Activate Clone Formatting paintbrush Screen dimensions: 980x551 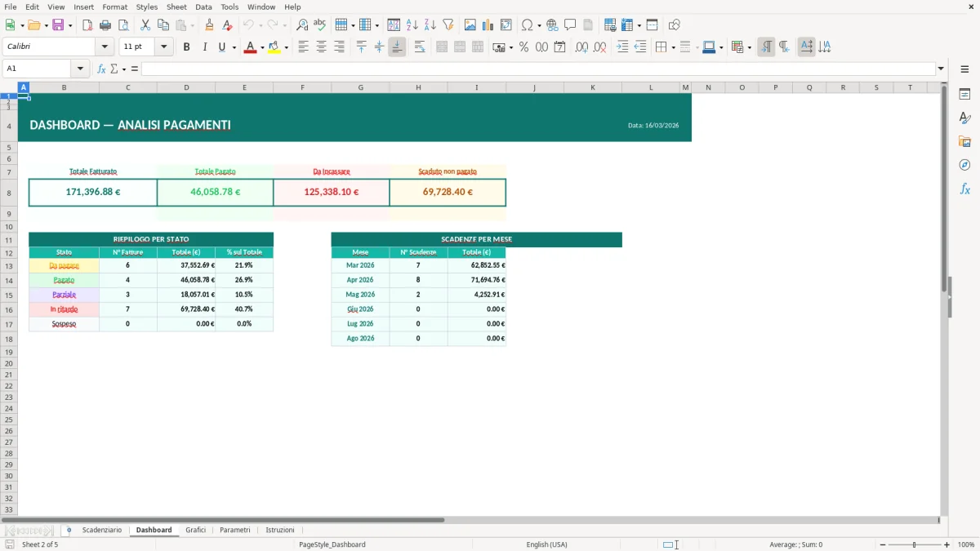pos(209,25)
